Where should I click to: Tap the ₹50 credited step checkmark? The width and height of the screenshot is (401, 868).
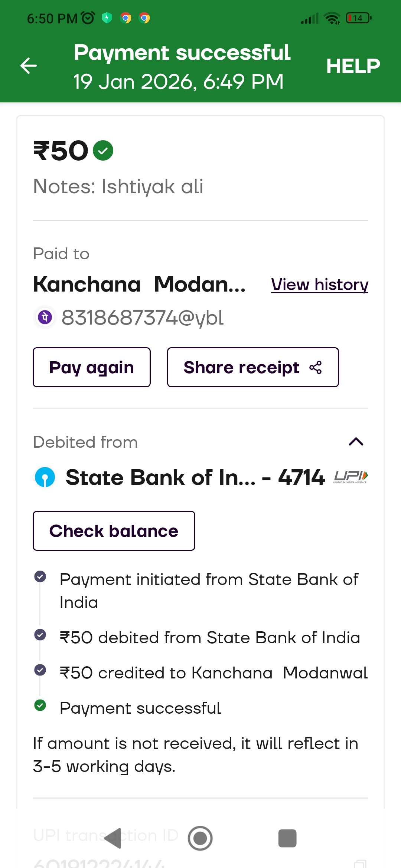[x=40, y=670]
